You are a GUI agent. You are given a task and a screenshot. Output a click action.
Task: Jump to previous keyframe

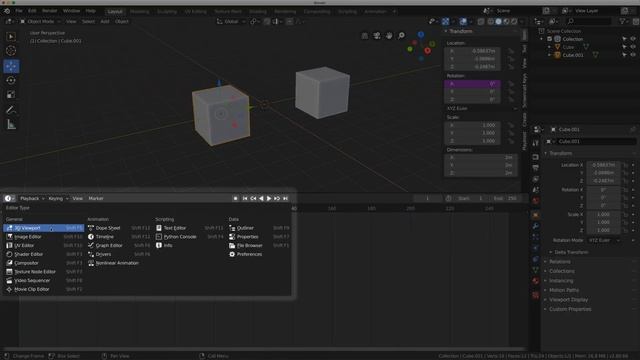(253, 198)
